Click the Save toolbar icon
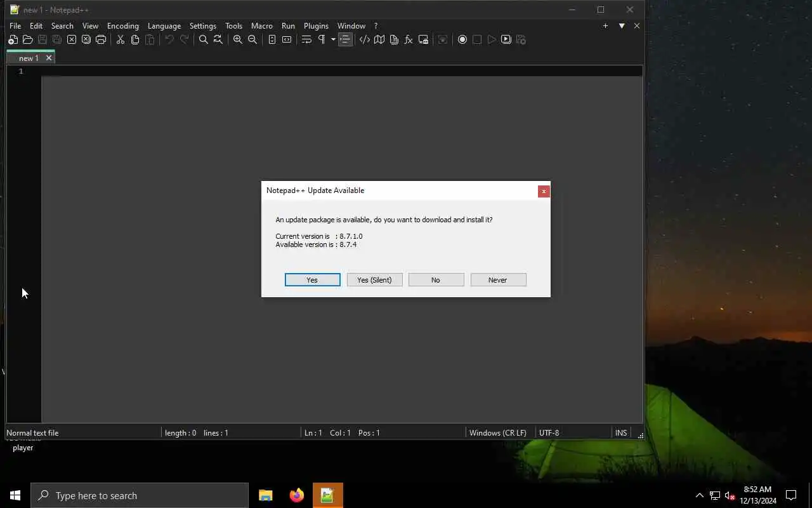Screen dimensions: 812x508 coord(42,39)
